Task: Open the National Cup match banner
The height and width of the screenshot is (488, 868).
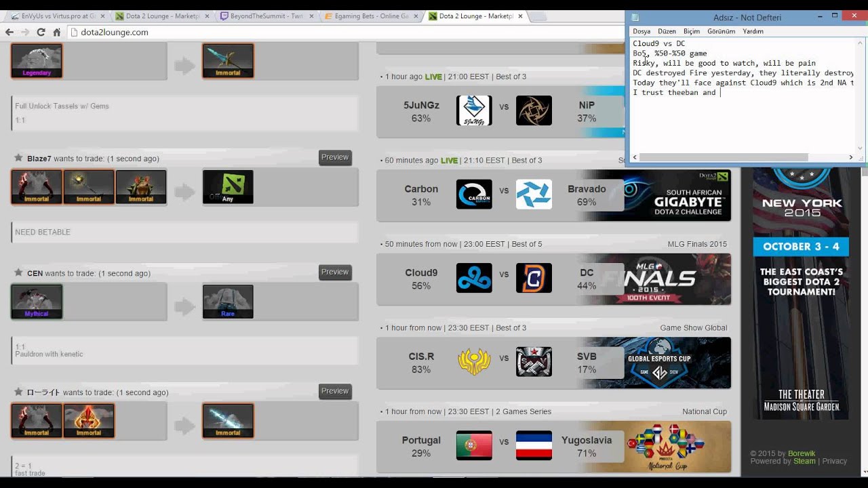Action: coord(677,447)
